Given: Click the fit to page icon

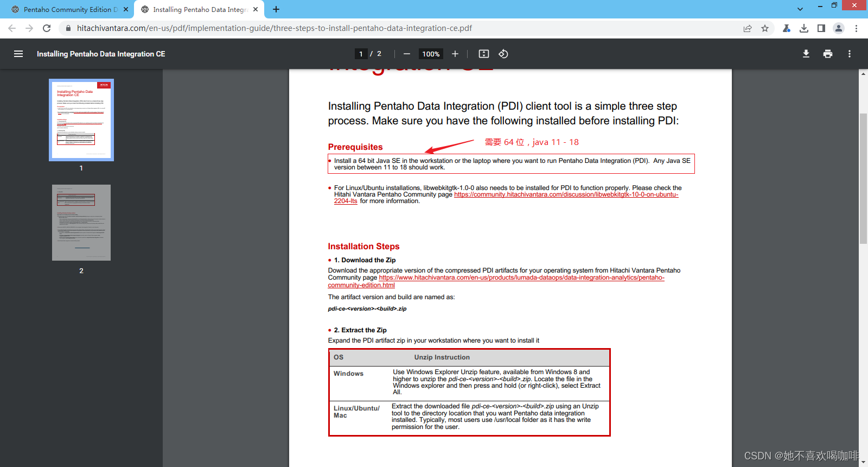Looking at the screenshot, I should 483,54.
